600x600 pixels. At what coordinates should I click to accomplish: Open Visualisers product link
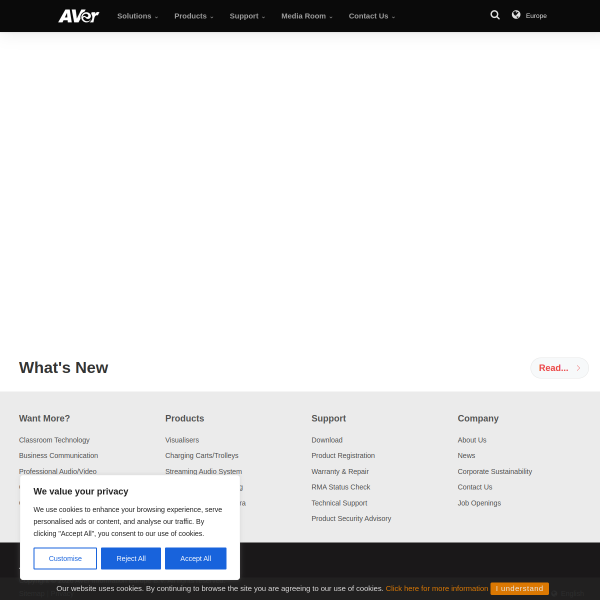[x=182, y=440]
